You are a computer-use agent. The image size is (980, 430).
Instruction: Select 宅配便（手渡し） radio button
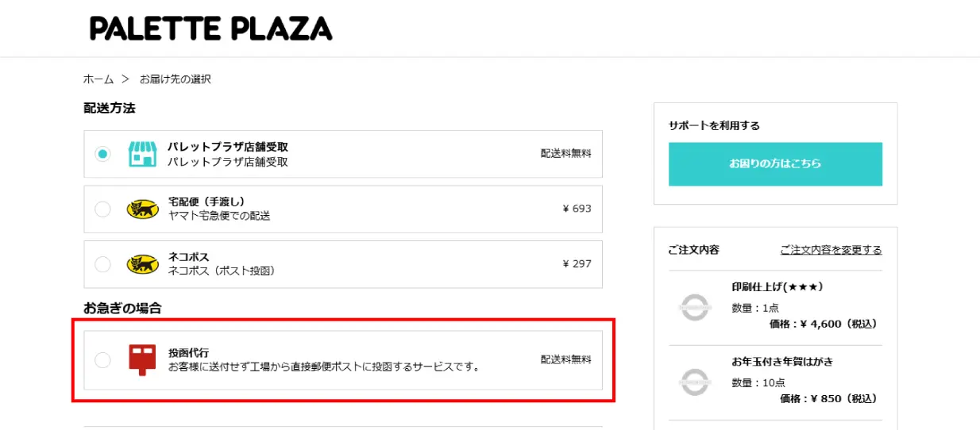pyautogui.click(x=103, y=209)
